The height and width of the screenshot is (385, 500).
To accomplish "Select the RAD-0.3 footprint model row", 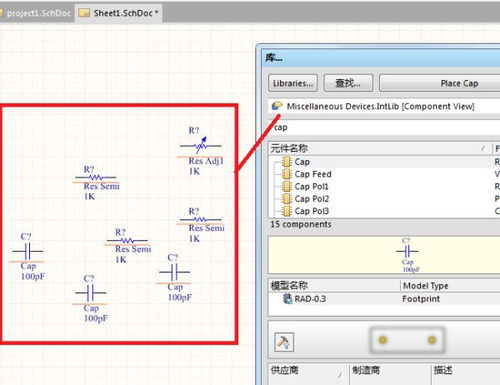I will tap(384, 299).
